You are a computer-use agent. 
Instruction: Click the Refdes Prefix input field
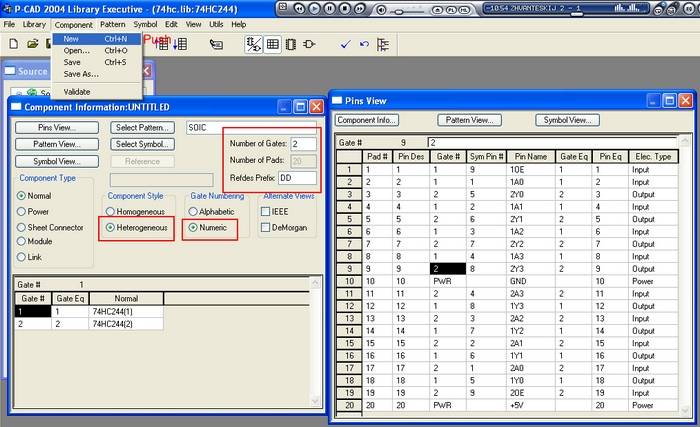[296, 176]
